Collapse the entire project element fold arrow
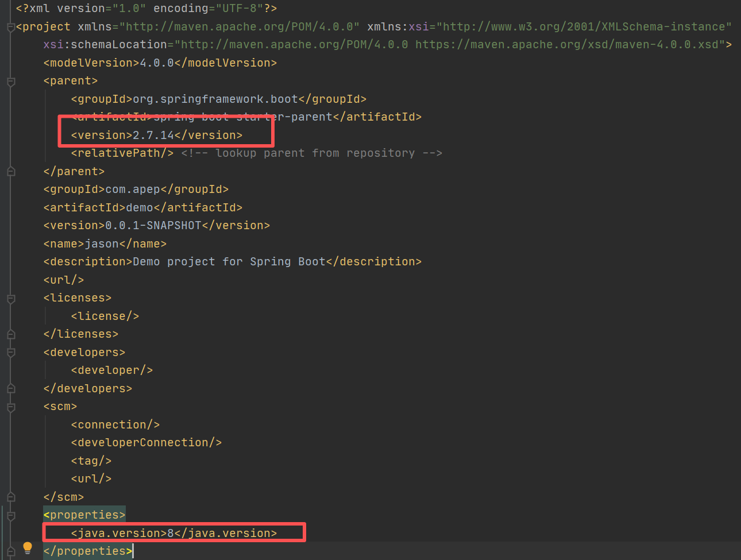The width and height of the screenshot is (741, 560). [10, 26]
